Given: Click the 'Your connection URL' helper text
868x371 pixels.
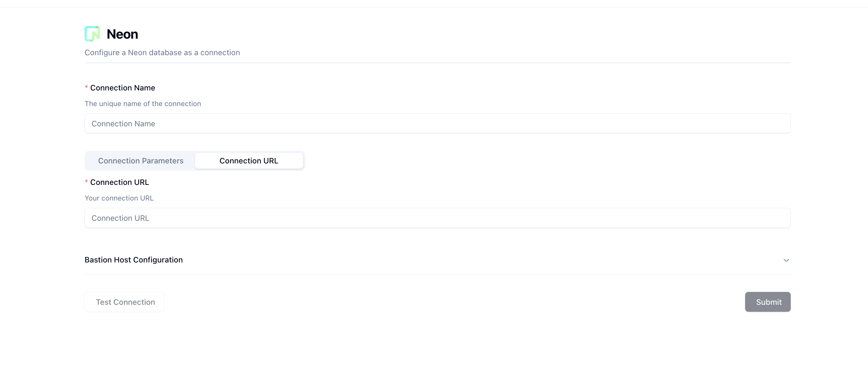Looking at the screenshot, I should (119, 198).
